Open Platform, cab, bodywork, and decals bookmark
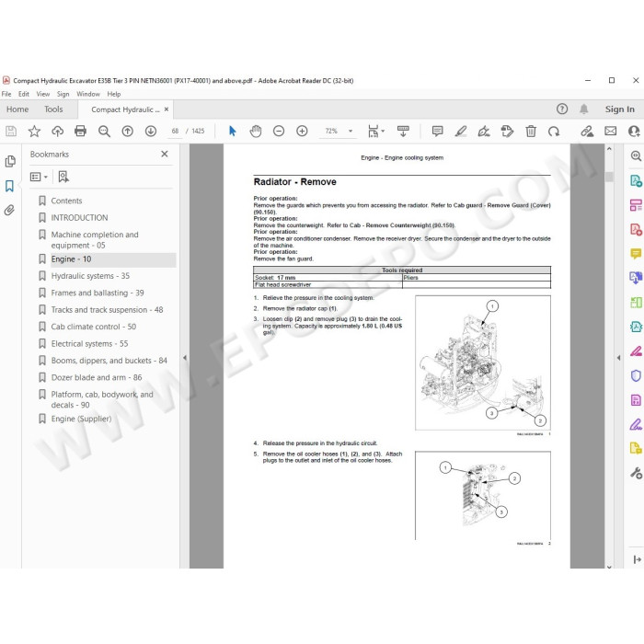The height and width of the screenshot is (644, 644). click(x=102, y=399)
